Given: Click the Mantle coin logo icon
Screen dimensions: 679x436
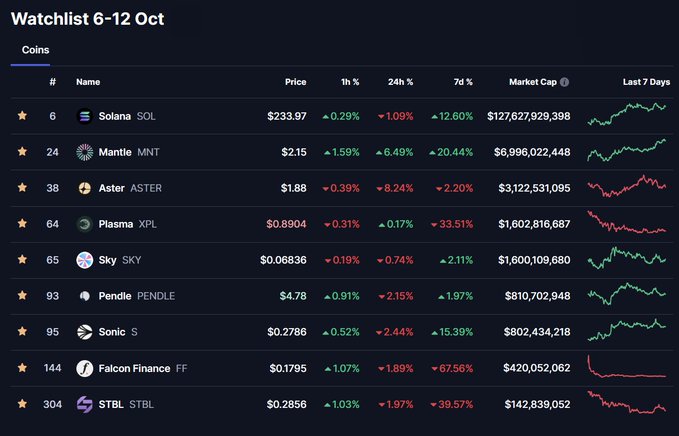Looking at the screenshot, I should point(84,152).
